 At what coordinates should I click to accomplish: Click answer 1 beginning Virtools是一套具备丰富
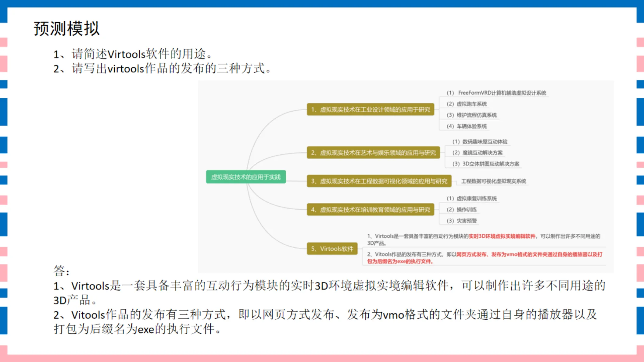pos(329,293)
